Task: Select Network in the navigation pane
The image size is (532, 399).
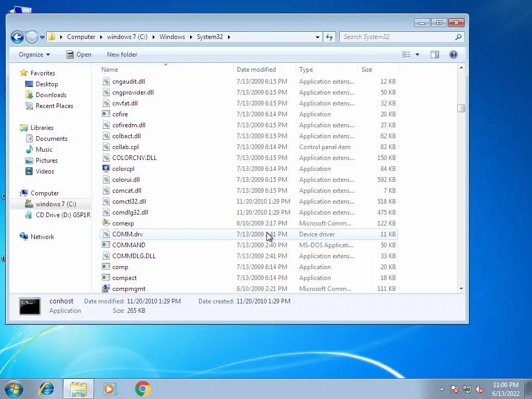Action: pyautogui.click(x=42, y=237)
